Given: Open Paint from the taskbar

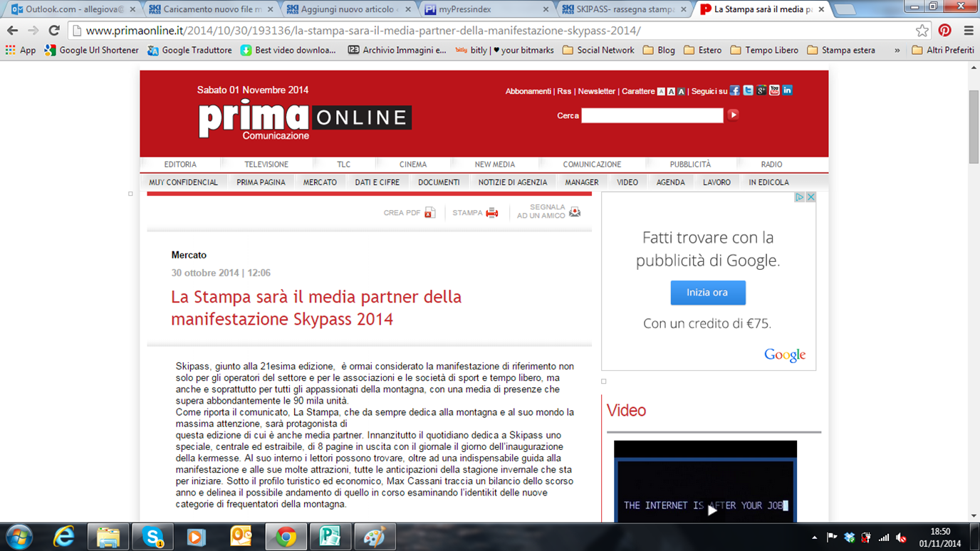Looking at the screenshot, I should (x=374, y=537).
